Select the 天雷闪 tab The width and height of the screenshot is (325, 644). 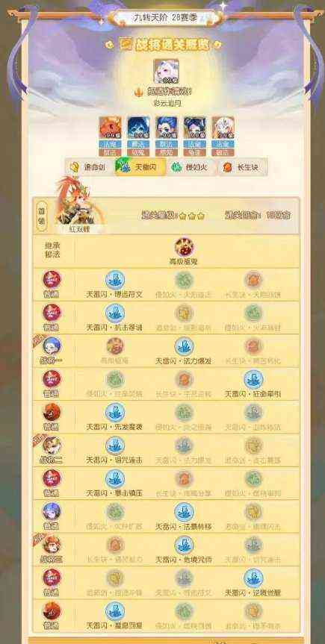[140, 167]
